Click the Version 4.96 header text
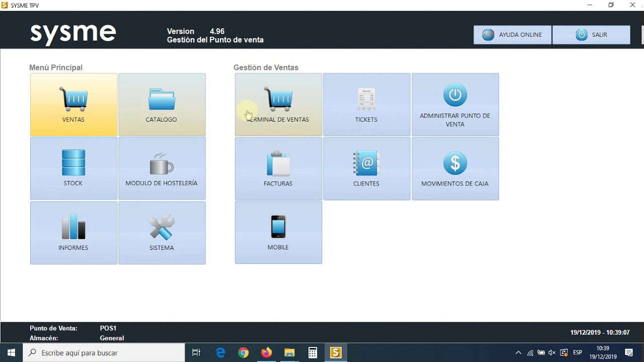Viewport: 644px width, 362px height. tap(196, 31)
